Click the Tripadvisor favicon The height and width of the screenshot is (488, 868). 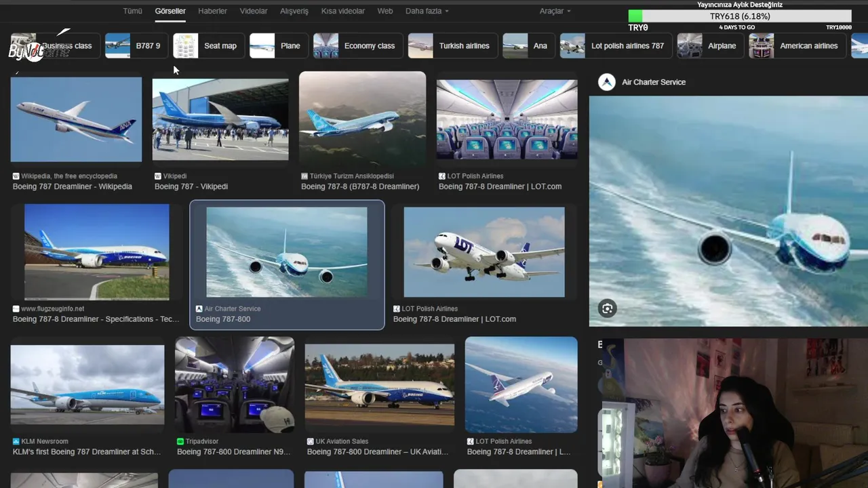point(180,441)
